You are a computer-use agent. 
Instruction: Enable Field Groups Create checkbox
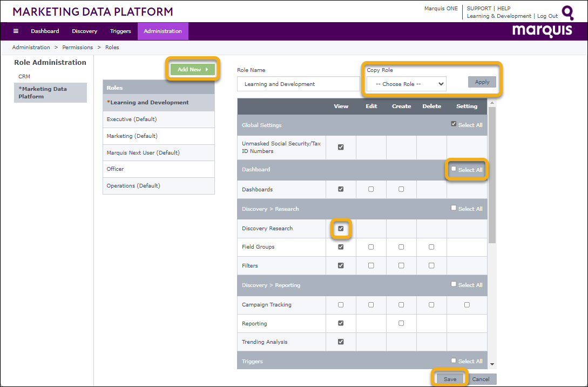tap(401, 247)
